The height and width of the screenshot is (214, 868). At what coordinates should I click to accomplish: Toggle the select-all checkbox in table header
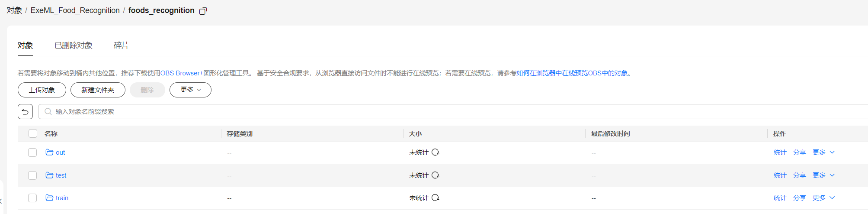coord(33,133)
